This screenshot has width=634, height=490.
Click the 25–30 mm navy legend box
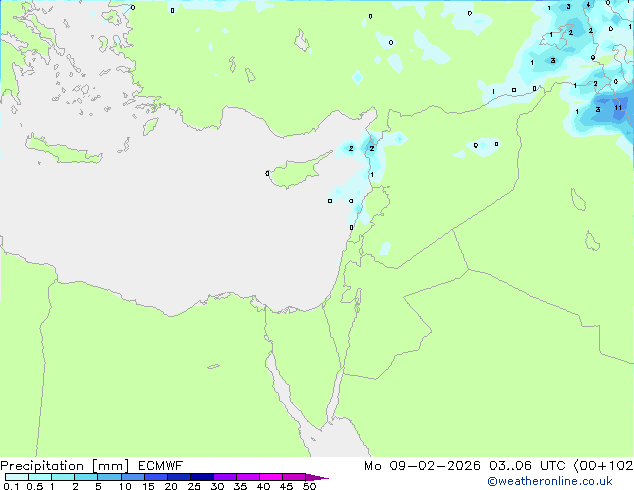pos(202,477)
